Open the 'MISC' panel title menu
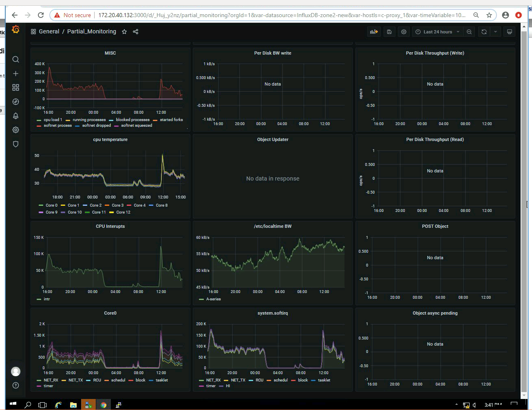This screenshot has height=410, width=532. [x=110, y=53]
